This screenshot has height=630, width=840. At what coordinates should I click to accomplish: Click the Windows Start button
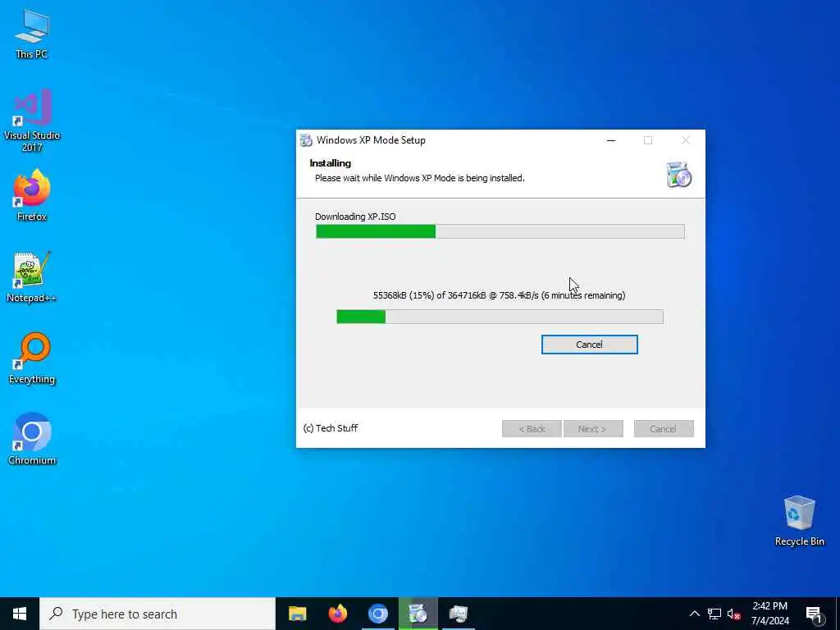point(20,614)
